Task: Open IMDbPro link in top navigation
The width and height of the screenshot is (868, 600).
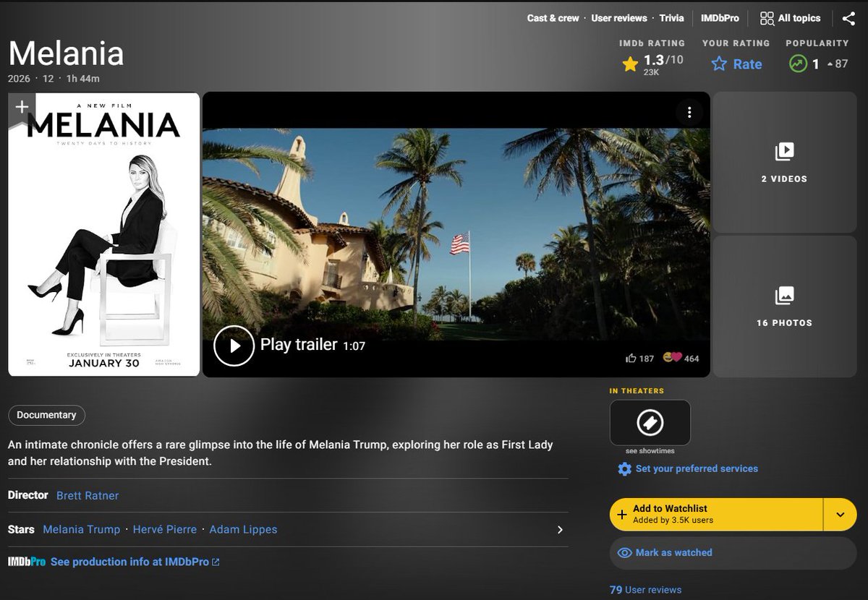Action: (720, 18)
